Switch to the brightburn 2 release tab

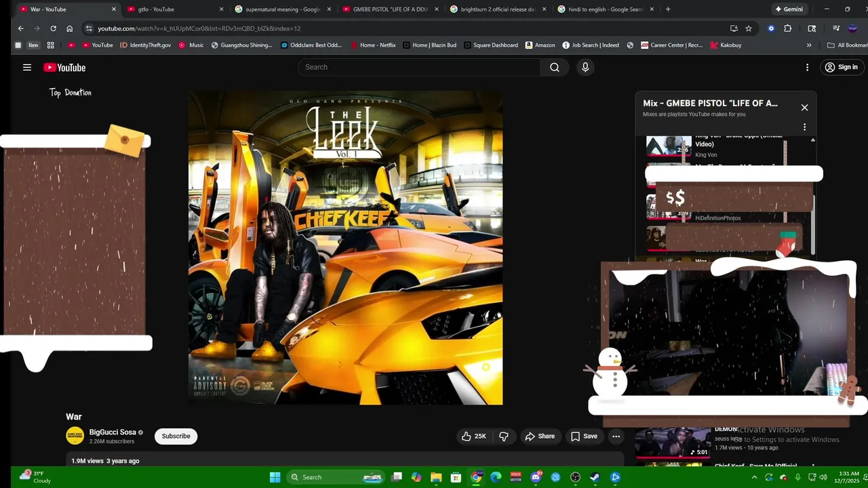[x=498, y=9]
